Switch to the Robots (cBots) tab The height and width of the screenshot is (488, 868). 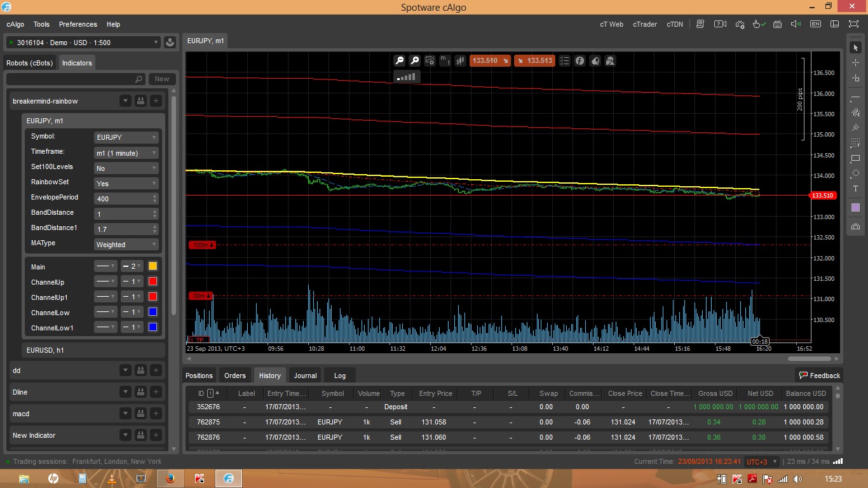pos(31,63)
